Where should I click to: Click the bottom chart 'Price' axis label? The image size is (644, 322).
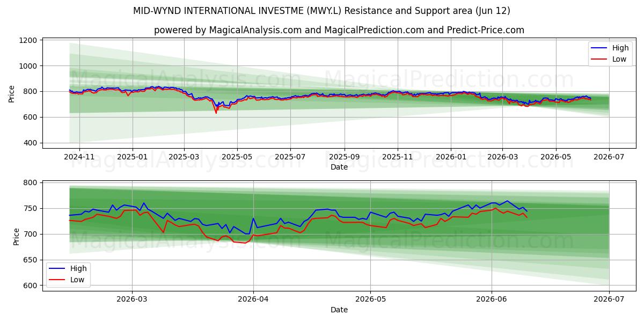[16, 236]
